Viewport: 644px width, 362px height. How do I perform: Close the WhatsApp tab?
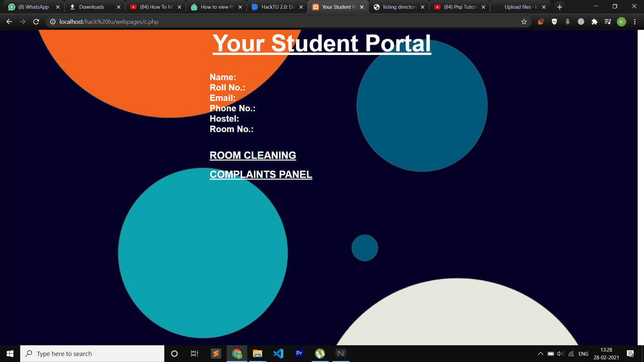[58, 7]
